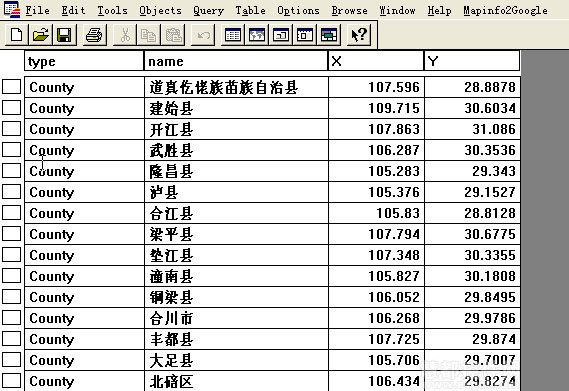Viewport: 569px width, 391px height.
Task: Select the name cell 梁平县
Action: click(237, 235)
